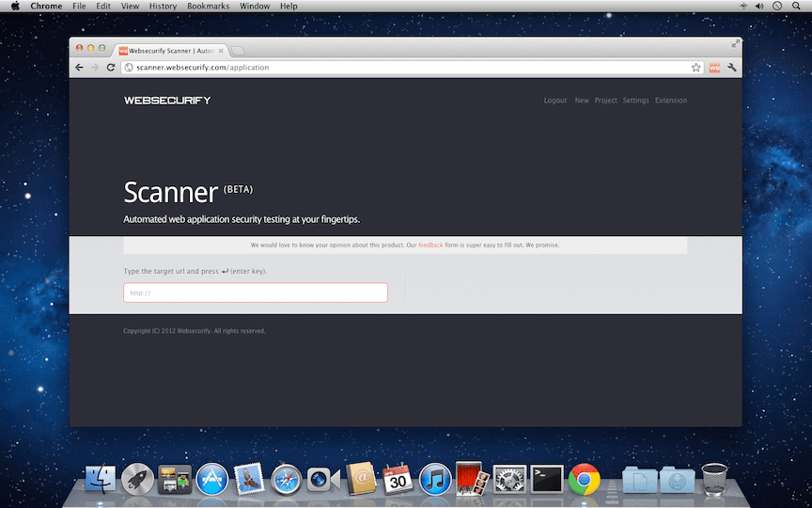Click the volume icon in menu bar

pos(759,7)
